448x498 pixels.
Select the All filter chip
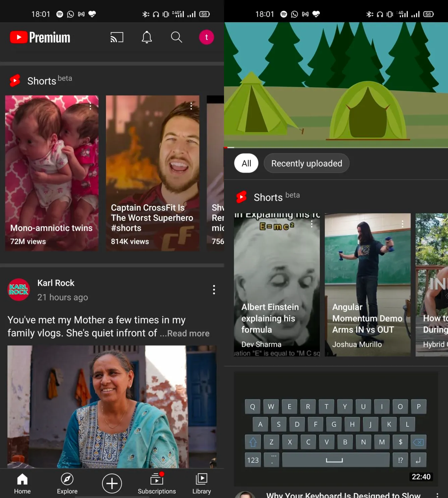point(246,163)
